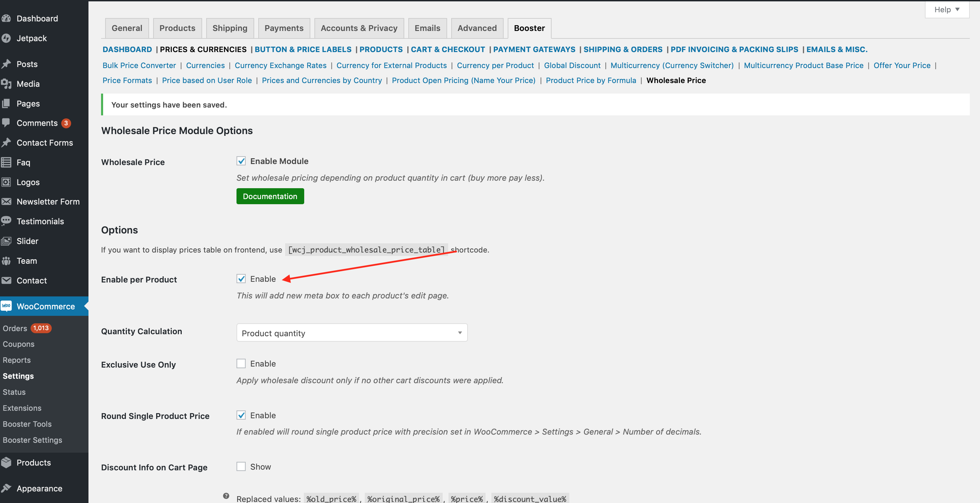Open Multicurrency (Currency Switcher) link
The width and height of the screenshot is (980, 503).
tap(672, 65)
